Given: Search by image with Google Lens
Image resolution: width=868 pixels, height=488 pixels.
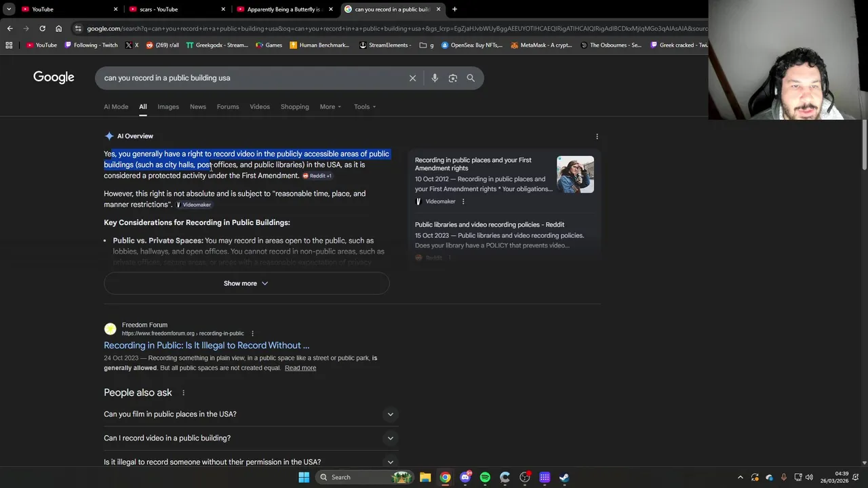Looking at the screenshot, I should (453, 78).
